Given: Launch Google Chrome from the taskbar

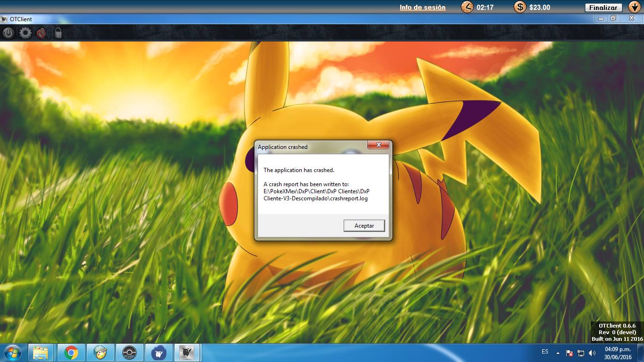Looking at the screenshot, I should point(71,353).
